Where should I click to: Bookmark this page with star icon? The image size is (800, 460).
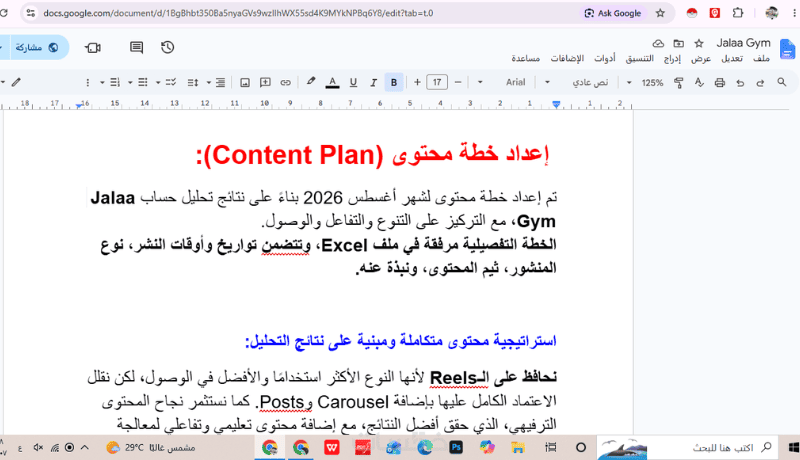660,13
